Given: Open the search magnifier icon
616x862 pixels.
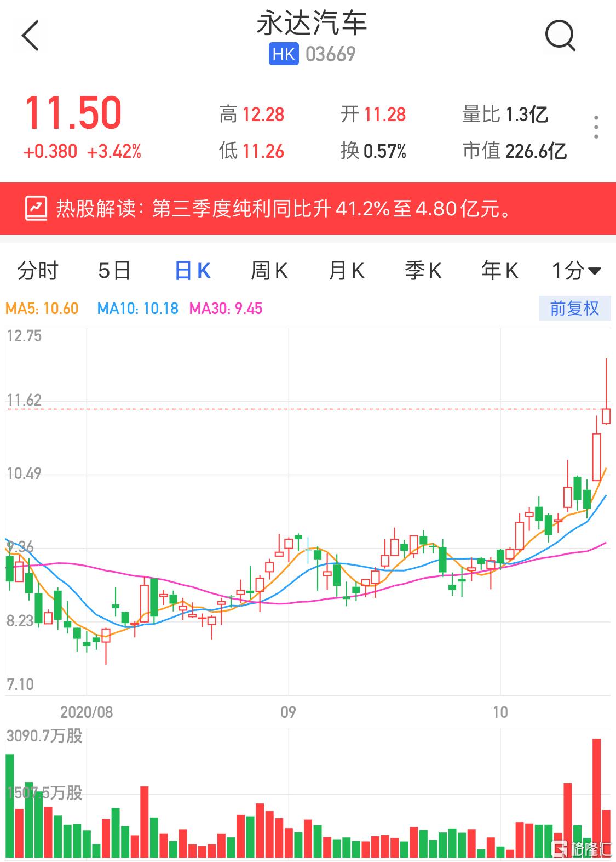Looking at the screenshot, I should click(560, 36).
